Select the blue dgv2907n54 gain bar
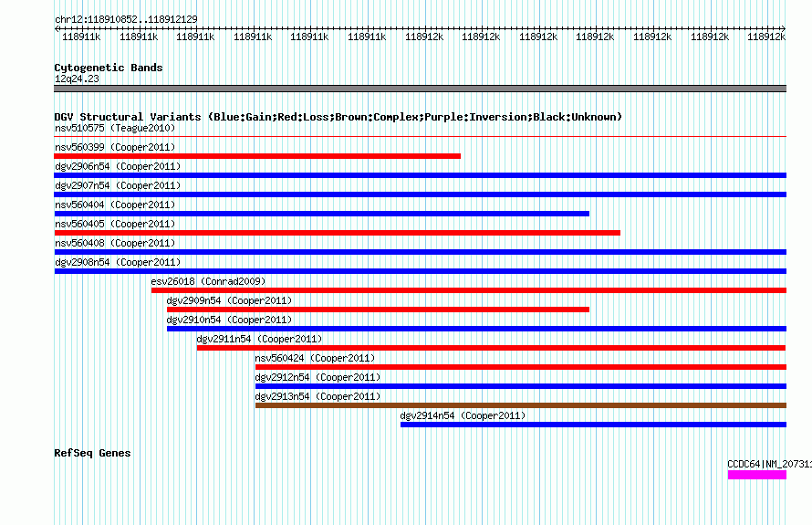 [420, 194]
